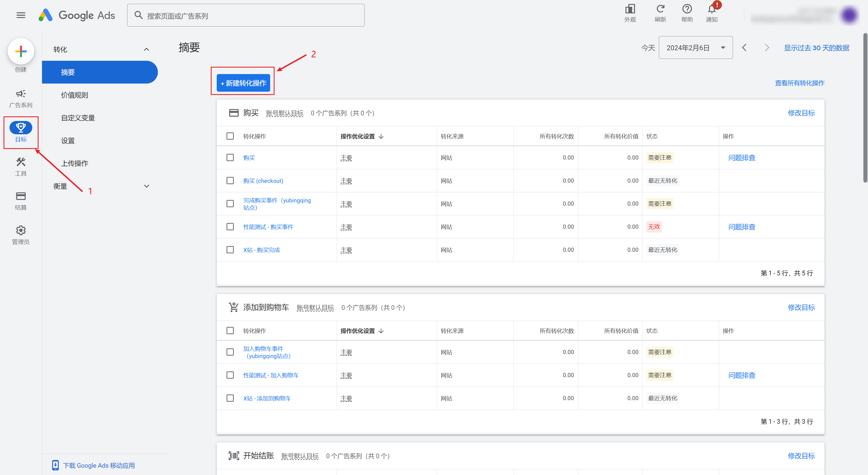
Task: Click the Refresh (刷新) icon
Action: click(x=660, y=9)
